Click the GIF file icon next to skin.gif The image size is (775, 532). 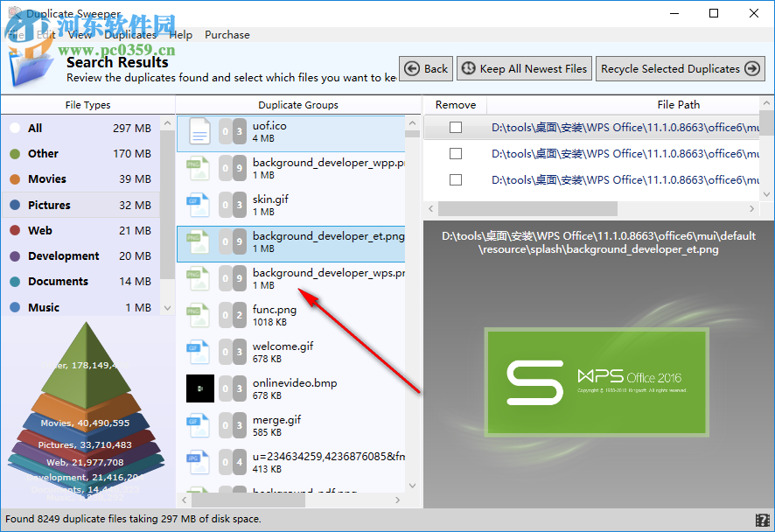point(199,205)
